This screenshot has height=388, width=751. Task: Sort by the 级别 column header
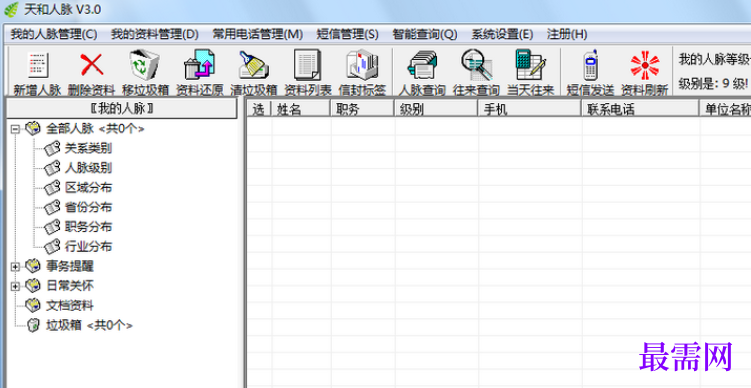[x=436, y=109]
